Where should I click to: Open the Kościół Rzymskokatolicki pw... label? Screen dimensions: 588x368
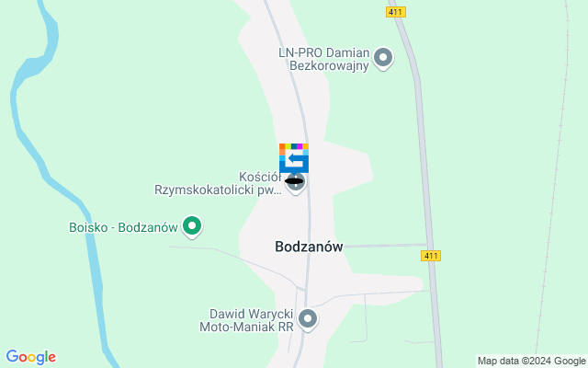click(219, 183)
